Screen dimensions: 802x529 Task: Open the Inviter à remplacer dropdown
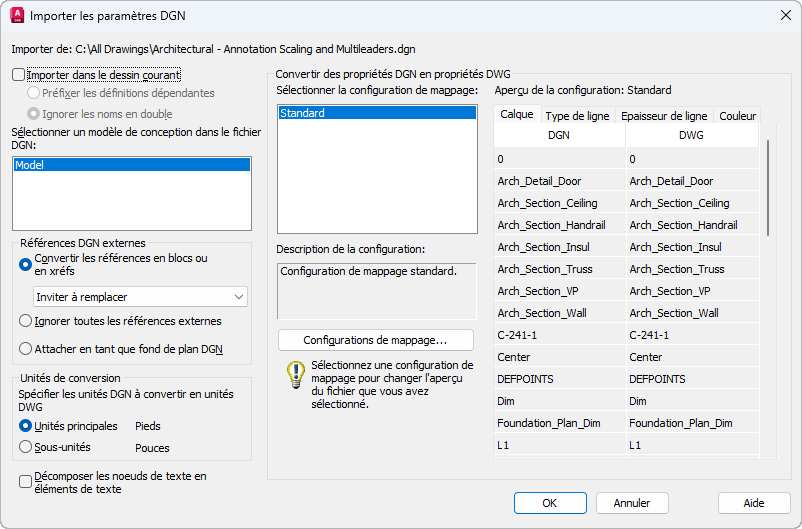click(139, 297)
